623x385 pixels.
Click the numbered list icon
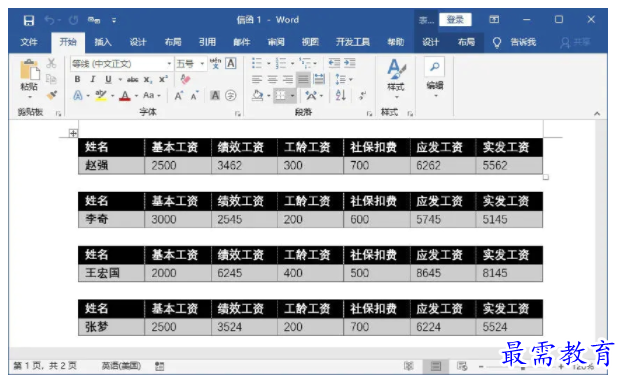(x=281, y=63)
